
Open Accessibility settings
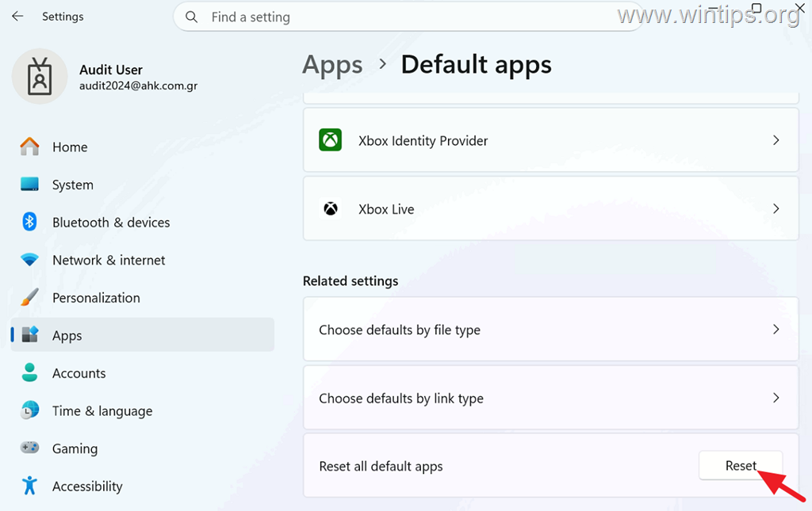point(143,486)
